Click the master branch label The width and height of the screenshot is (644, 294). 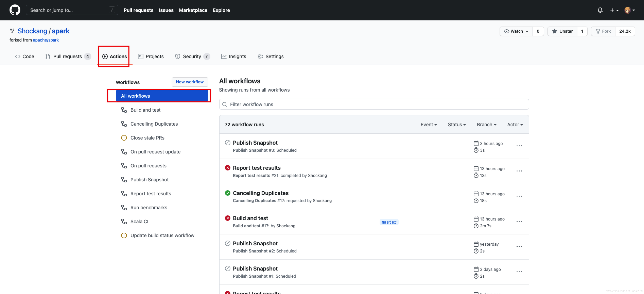[389, 222]
